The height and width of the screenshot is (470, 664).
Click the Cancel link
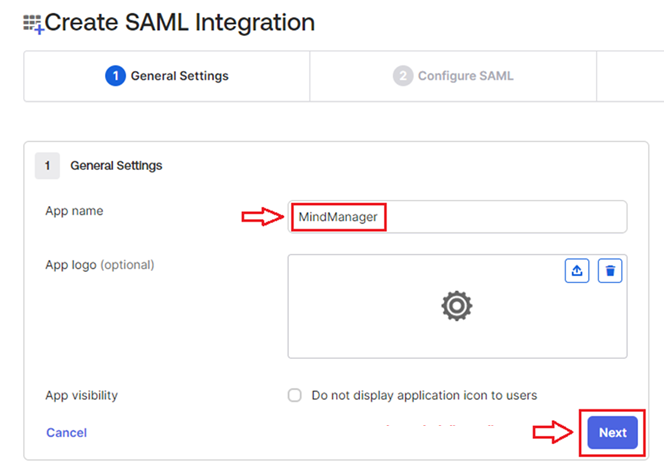pos(66,432)
